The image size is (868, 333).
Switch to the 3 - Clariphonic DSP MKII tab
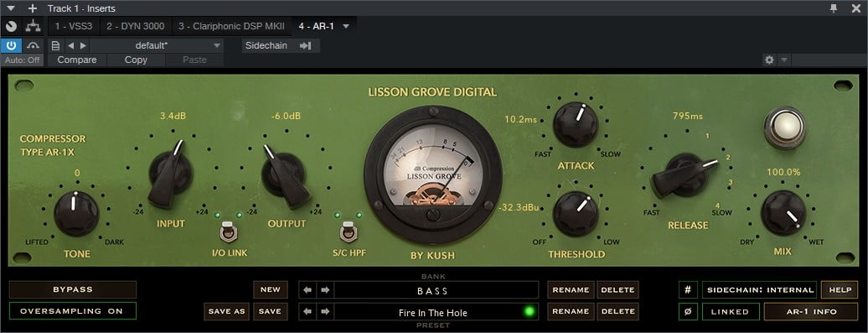pyautogui.click(x=231, y=26)
